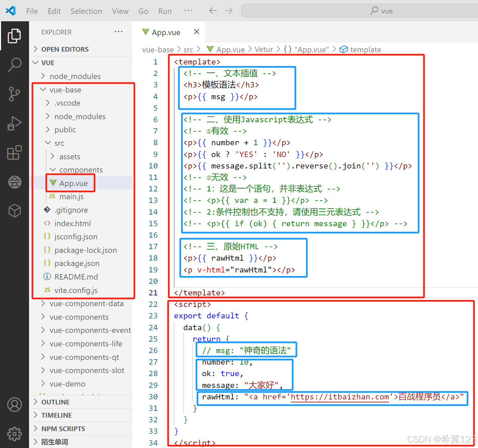Image resolution: width=478 pixels, height=448 pixels.
Task: Open the Accounts menu icon
Action: point(15,405)
